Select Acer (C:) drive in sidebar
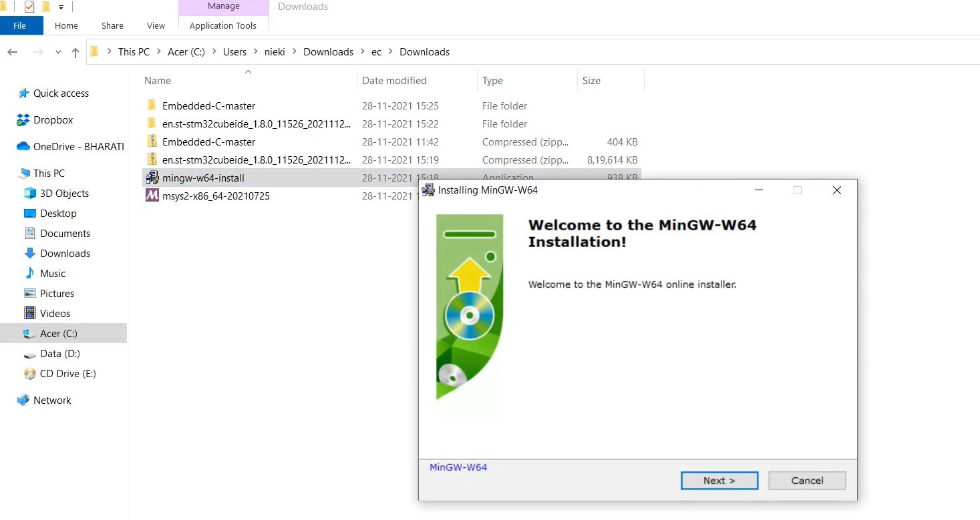Screen dimensions: 980x520 (x=59, y=334)
